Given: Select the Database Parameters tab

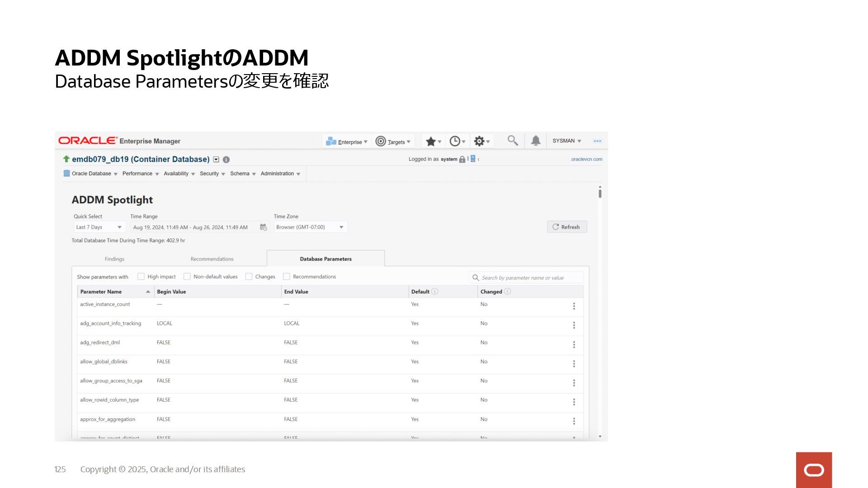Looking at the screenshot, I should (x=325, y=259).
